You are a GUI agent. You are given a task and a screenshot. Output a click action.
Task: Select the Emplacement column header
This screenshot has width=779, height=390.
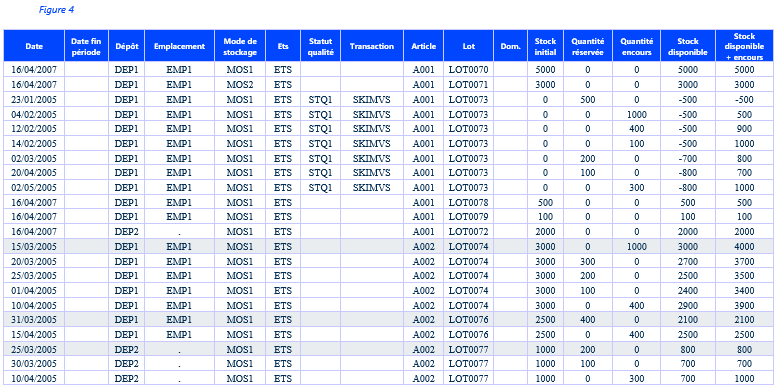pos(179,46)
